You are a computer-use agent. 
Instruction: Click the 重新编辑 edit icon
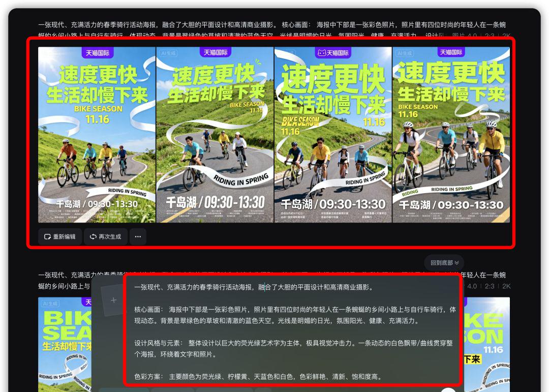tap(48, 236)
